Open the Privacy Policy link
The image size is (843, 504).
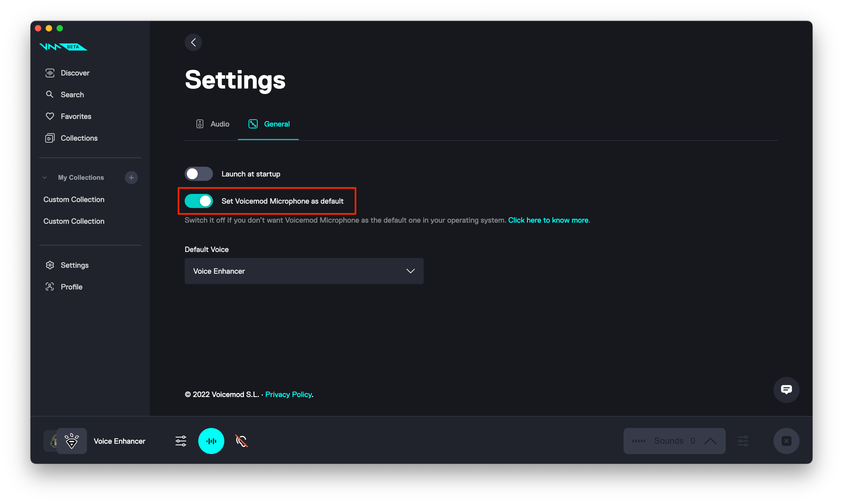(x=288, y=394)
